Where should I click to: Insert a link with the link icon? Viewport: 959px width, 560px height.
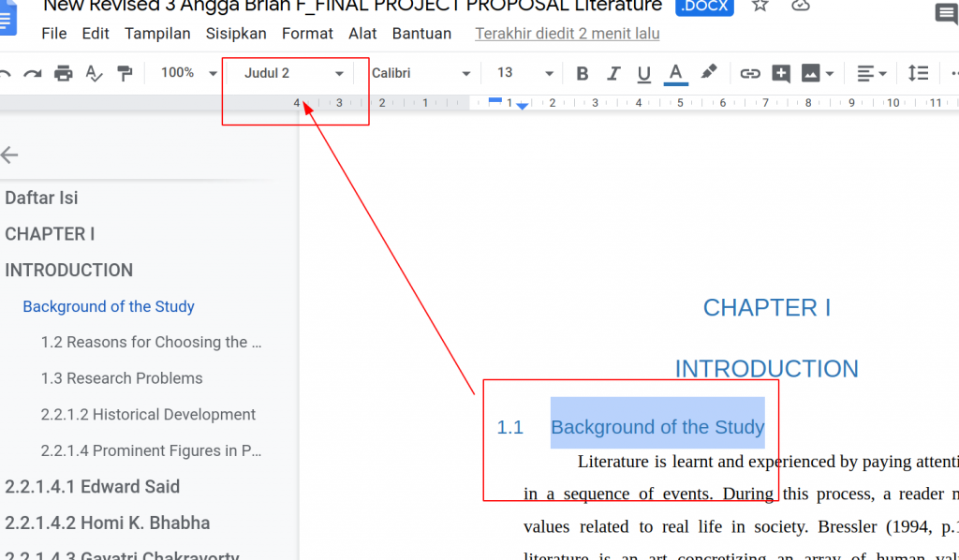750,73
